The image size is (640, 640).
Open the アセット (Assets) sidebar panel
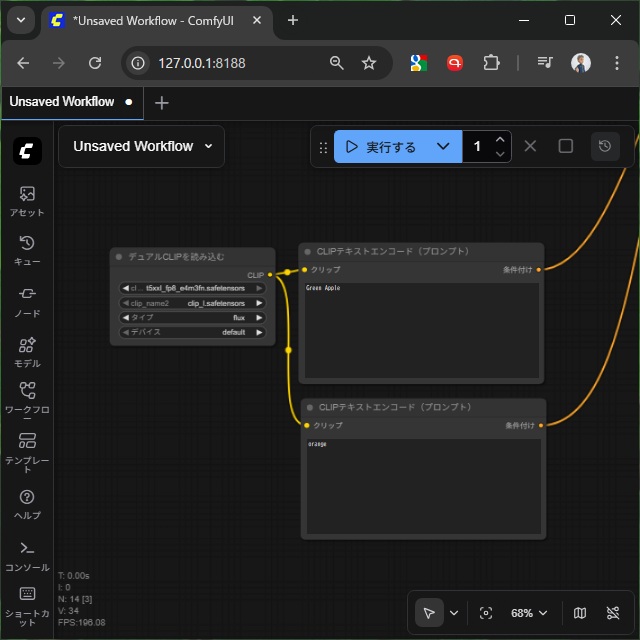click(27, 200)
